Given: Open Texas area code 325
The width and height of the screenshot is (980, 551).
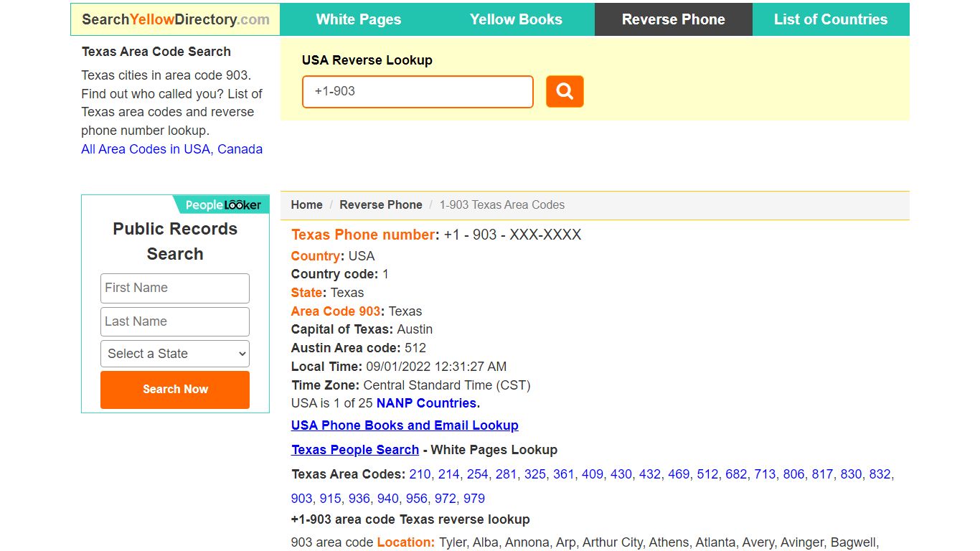Looking at the screenshot, I should coord(534,474).
